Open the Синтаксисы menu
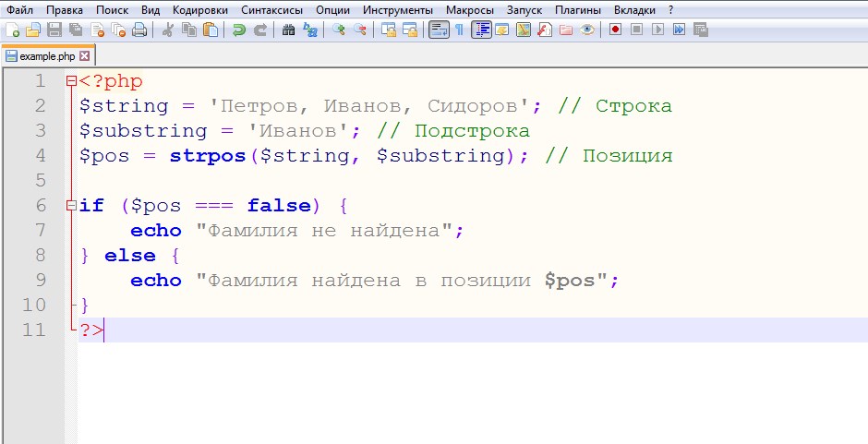Screen dimensions: 868x444 click(271, 9)
